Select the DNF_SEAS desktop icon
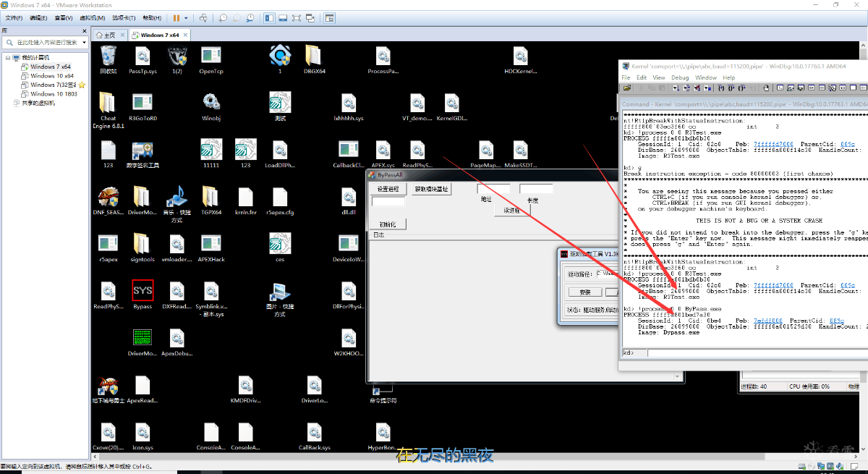 pos(108,201)
